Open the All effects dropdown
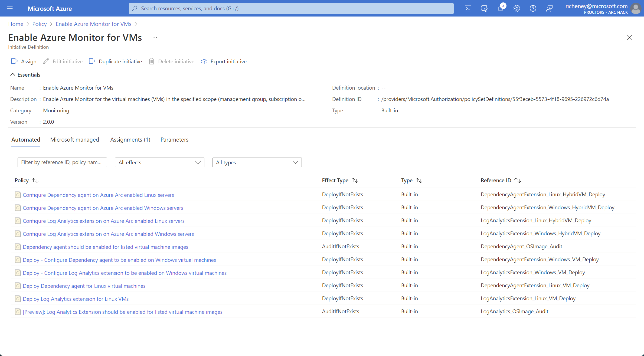Screen dimensions: 644x356 [159, 162]
